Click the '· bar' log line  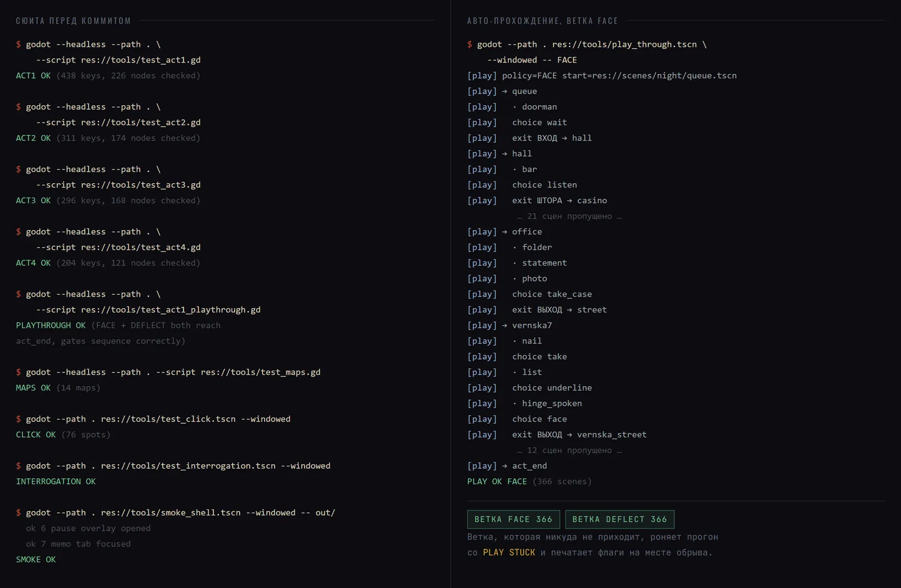(502, 169)
